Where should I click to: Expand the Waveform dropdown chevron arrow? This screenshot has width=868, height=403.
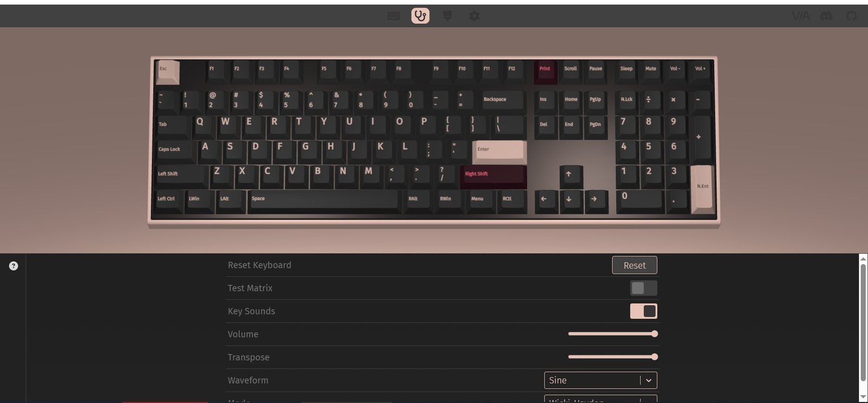coord(648,381)
